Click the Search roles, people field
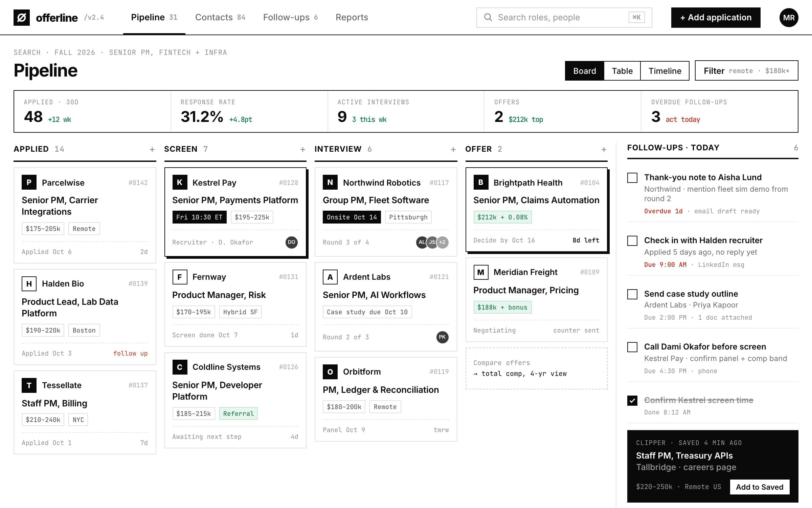Screen dimensions: 812x508 coord(564,18)
